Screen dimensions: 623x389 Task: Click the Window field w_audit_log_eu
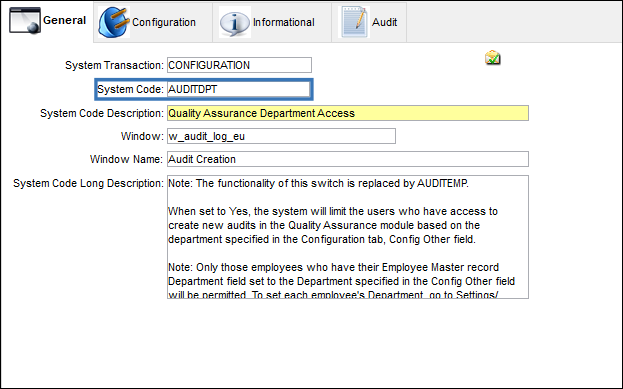[281, 136]
